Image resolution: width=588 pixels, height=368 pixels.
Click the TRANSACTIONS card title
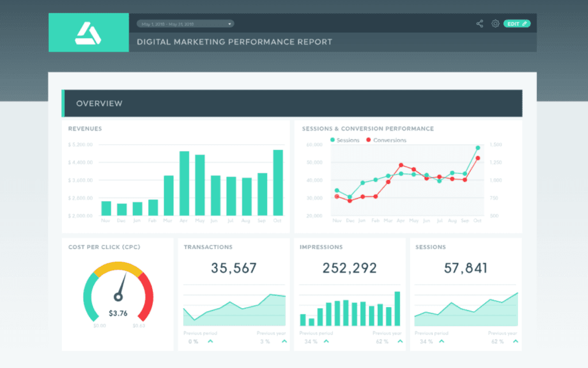click(x=208, y=247)
